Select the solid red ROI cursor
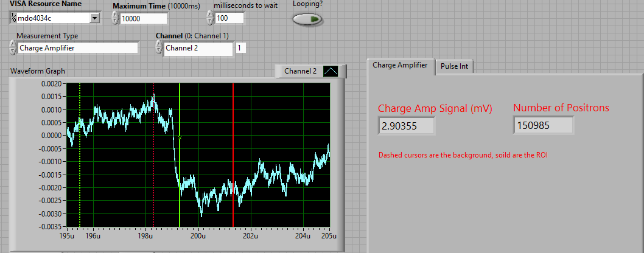The image size is (644, 253). [x=233, y=158]
